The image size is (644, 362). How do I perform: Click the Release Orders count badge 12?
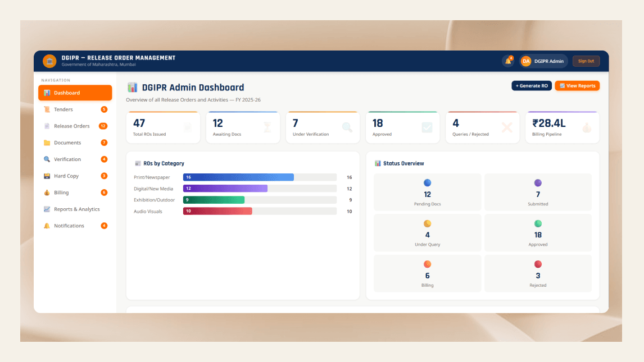click(103, 126)
